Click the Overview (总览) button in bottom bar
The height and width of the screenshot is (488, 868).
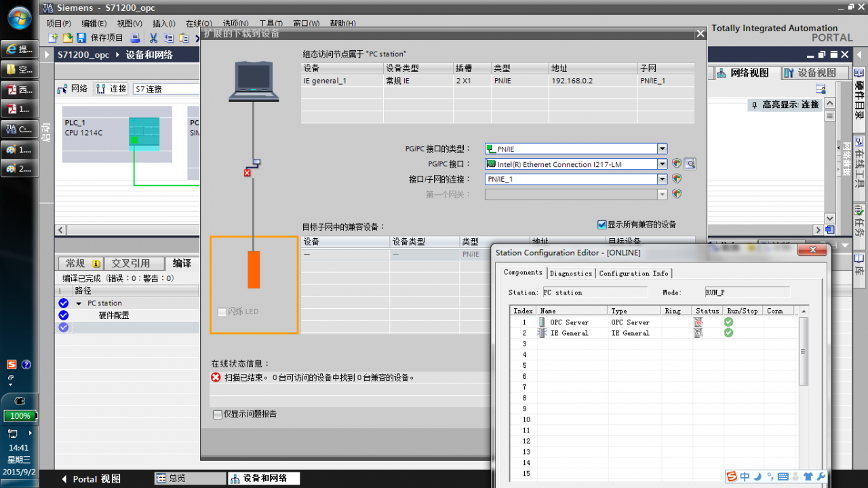[190, 478]
